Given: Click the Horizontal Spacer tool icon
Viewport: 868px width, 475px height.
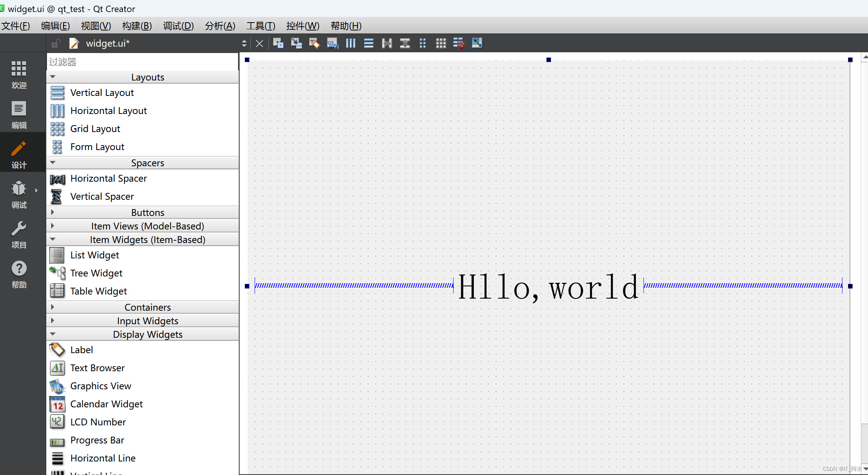Looking at the screenshot, I should pos(57,178).
